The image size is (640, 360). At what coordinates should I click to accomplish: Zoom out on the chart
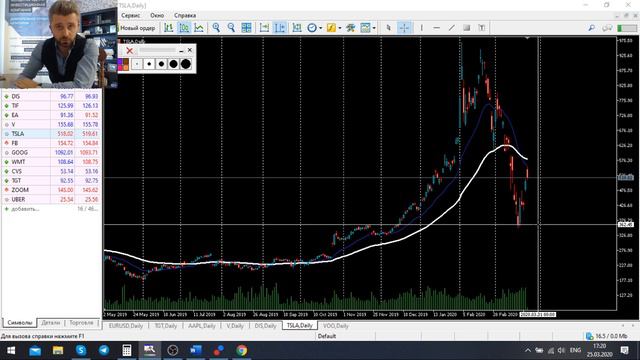click(x=231, y=28)
